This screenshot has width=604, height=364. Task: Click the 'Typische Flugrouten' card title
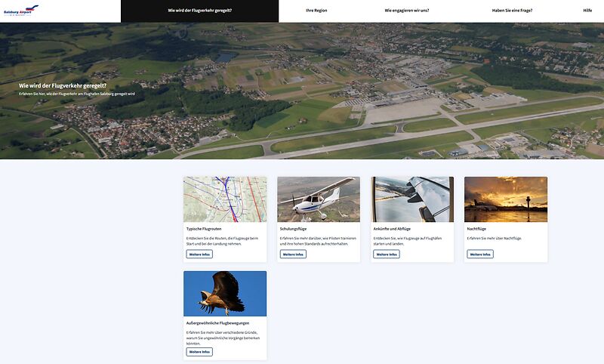pyautogui.click(x=203, y=228)
